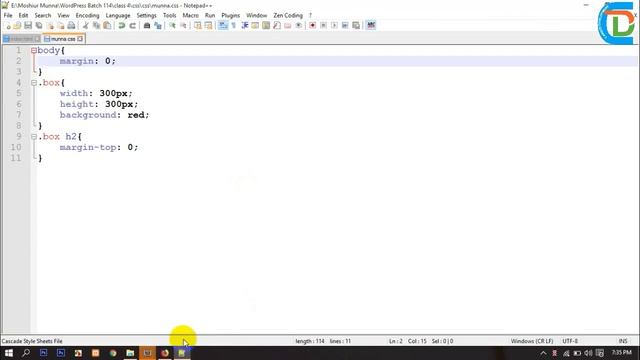
Task: Click the Open file toolbar icon
Action: (17, 26)
